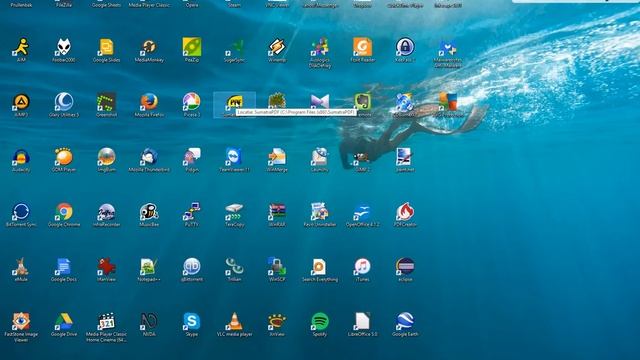Image resolution: width=640 pixels, height=360 pixels.
Task: Select the highlighted SumatraPDF icon
Action: click(x=234, y=101)
